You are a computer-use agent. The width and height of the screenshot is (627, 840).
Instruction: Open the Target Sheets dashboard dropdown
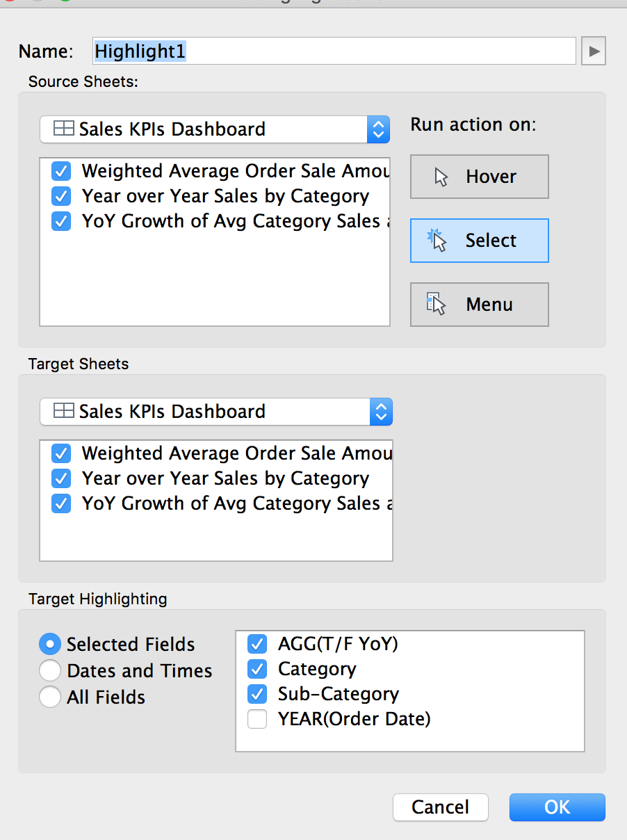(x=380, y=412)
